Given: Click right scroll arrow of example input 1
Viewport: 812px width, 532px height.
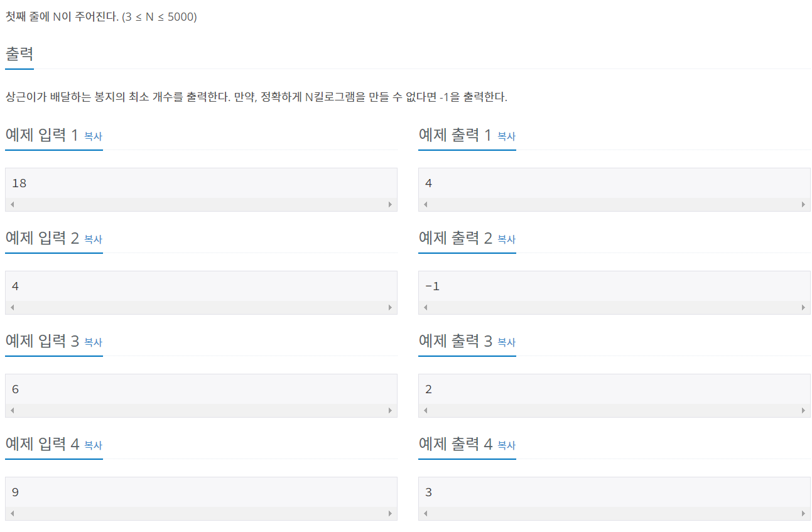Looking at the screenshot, I should click(390, 205).
